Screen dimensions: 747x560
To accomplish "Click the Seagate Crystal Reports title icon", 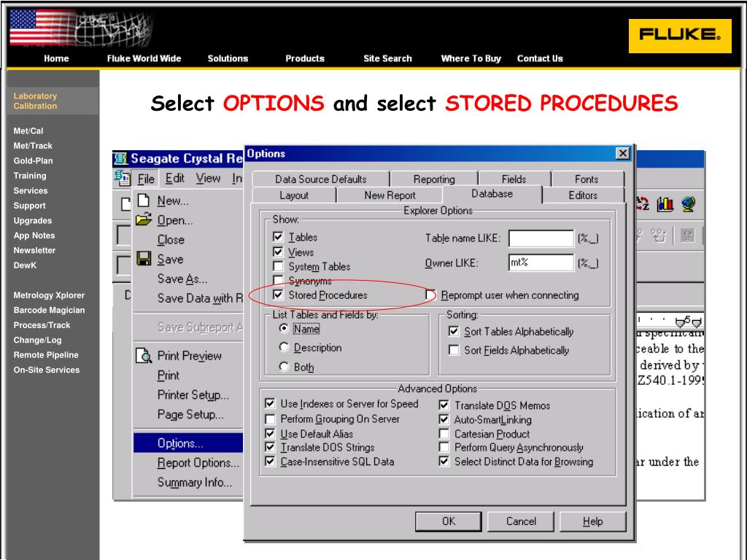I will tap(120, 158).
